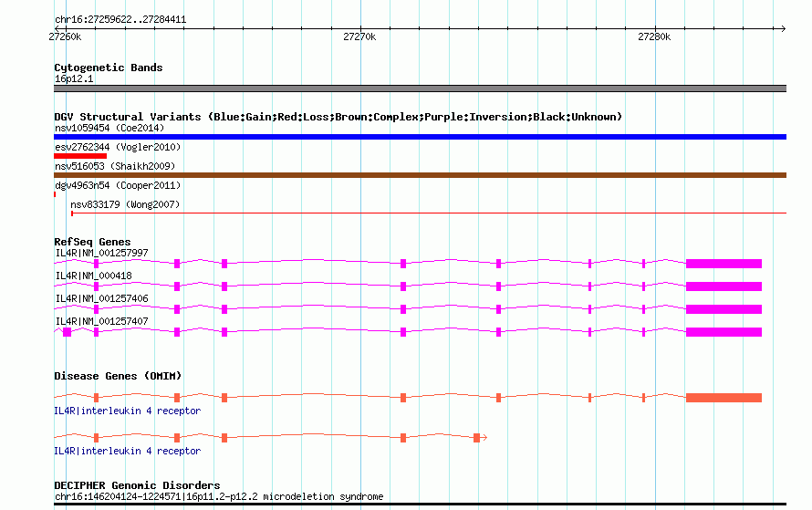812x510 pixels.
Task: Click the 16p12.1 band label
Action: (x=74, y=78)
